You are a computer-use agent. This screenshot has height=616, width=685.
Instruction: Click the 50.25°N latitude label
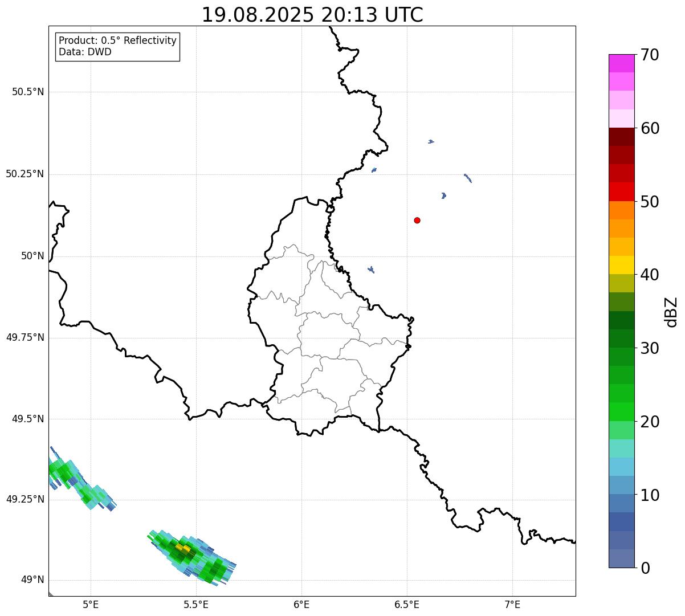(x=25, y=174)
